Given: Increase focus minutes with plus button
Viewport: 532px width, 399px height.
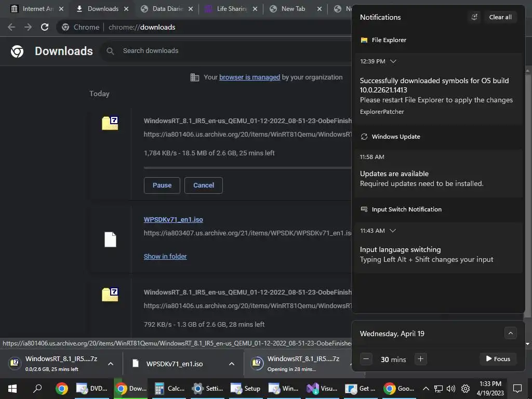Looking at the screenshot, I should click(420, 359).
